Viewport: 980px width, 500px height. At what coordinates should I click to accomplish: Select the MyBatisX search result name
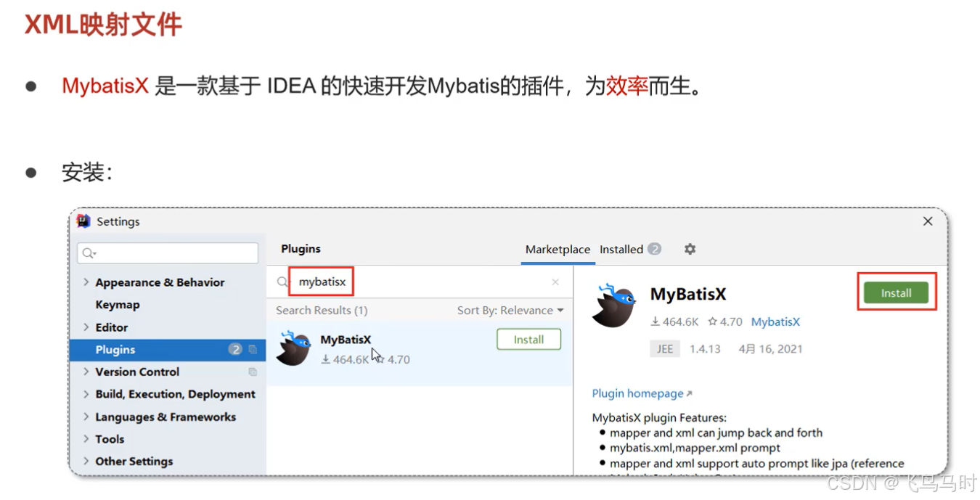tap(346, 340)
